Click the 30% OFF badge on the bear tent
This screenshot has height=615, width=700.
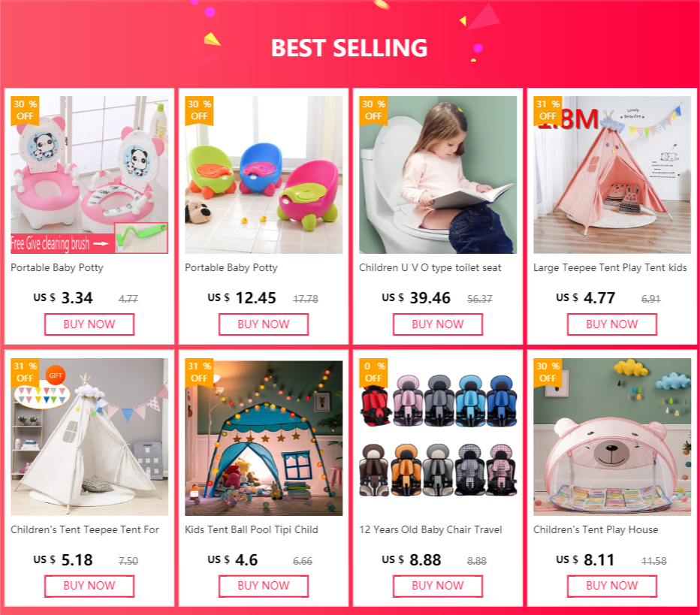pos(548,372)
